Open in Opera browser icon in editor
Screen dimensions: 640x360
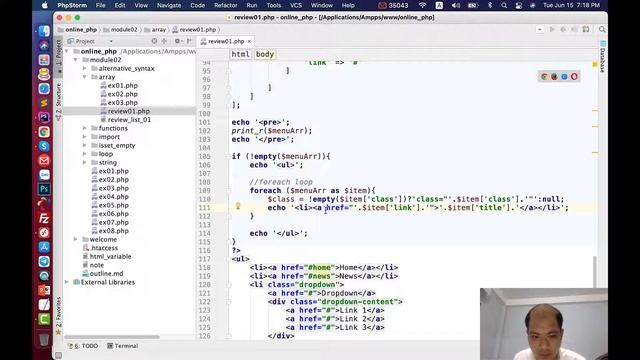click(x=574, y=77)
